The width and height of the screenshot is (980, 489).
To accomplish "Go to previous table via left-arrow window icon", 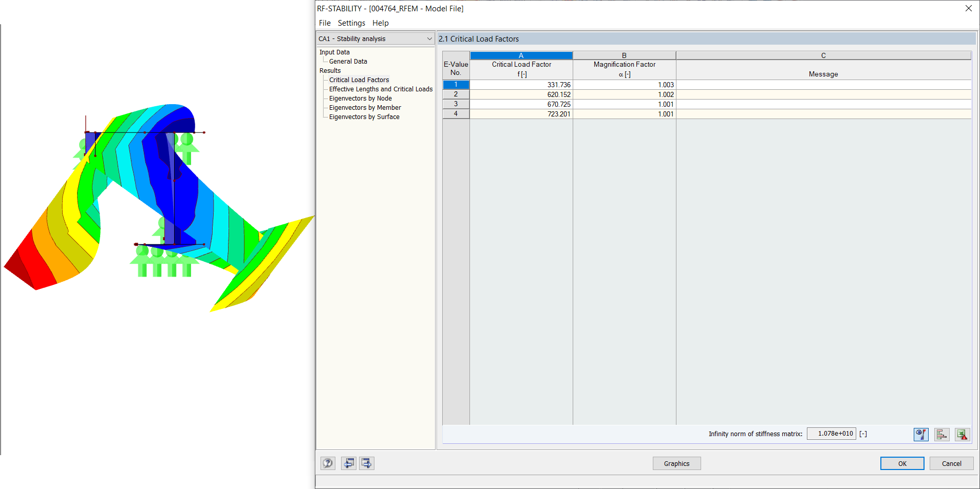I will 348,463.
